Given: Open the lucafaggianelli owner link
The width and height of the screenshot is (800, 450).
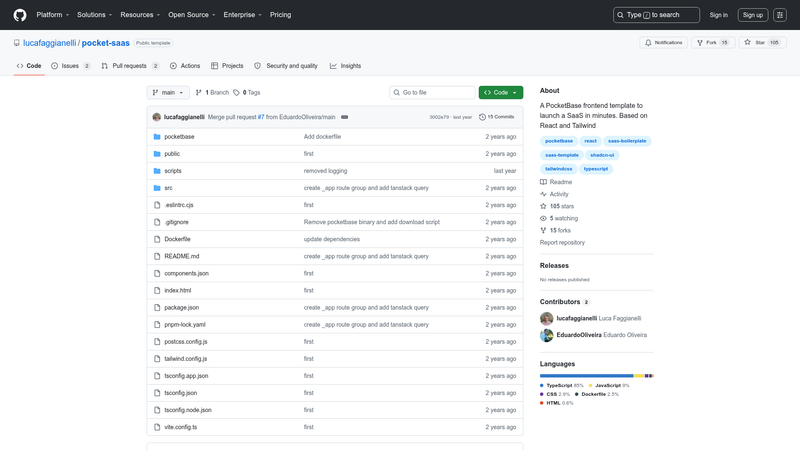Looking at the screenshot, I should tap(49, 43).
